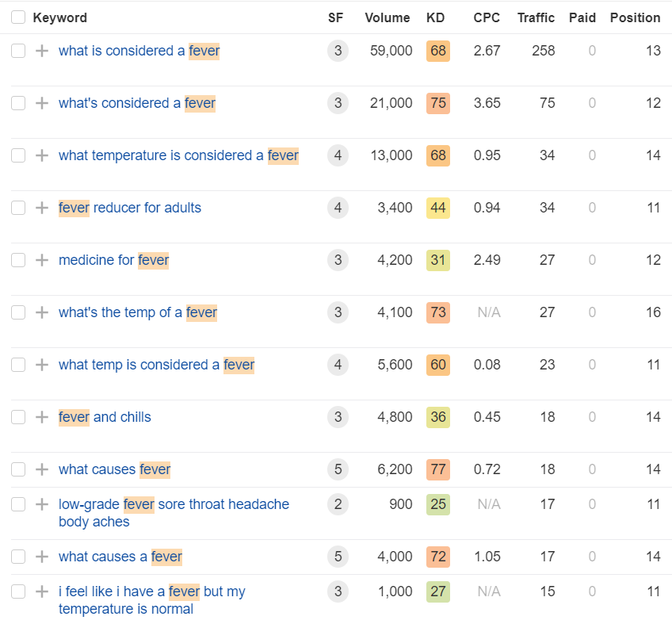This screenshot has width=672, height=624.
Task: Open SF badge 5 for 'what causes a fever'
Action: pos(338,557)
